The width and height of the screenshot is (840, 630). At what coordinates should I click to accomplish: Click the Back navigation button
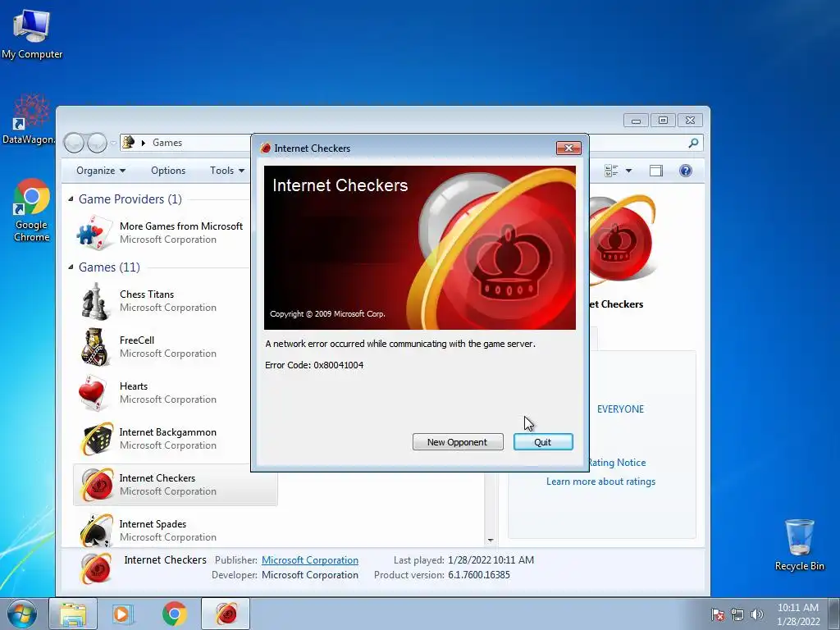(x=74, y=143)
